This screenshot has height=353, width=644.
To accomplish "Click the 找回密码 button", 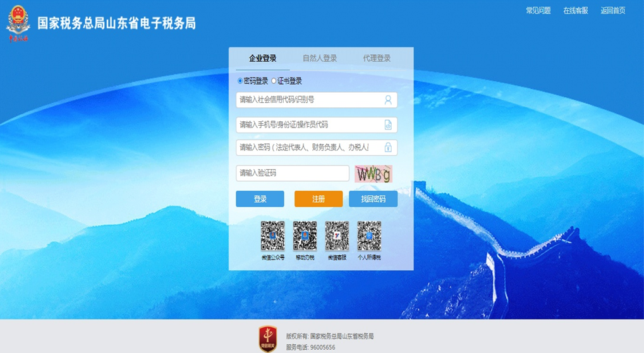I will [374, 199].
